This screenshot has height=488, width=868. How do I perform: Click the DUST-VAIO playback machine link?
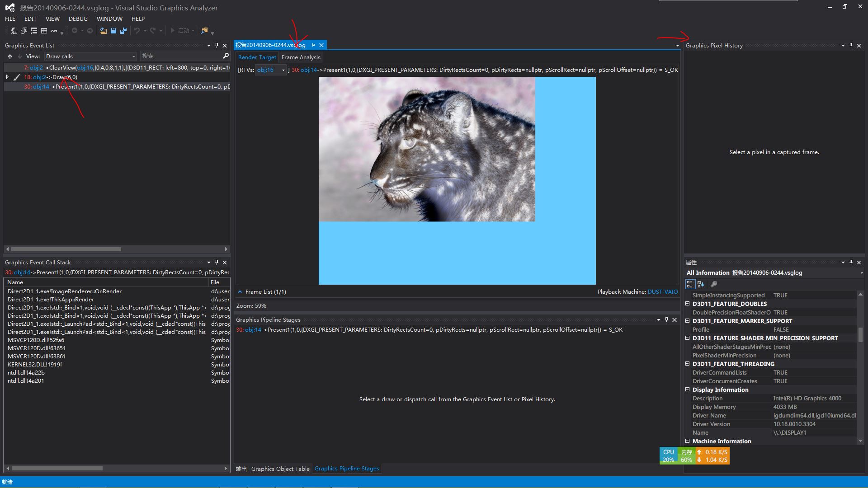(x=662, y=291)
